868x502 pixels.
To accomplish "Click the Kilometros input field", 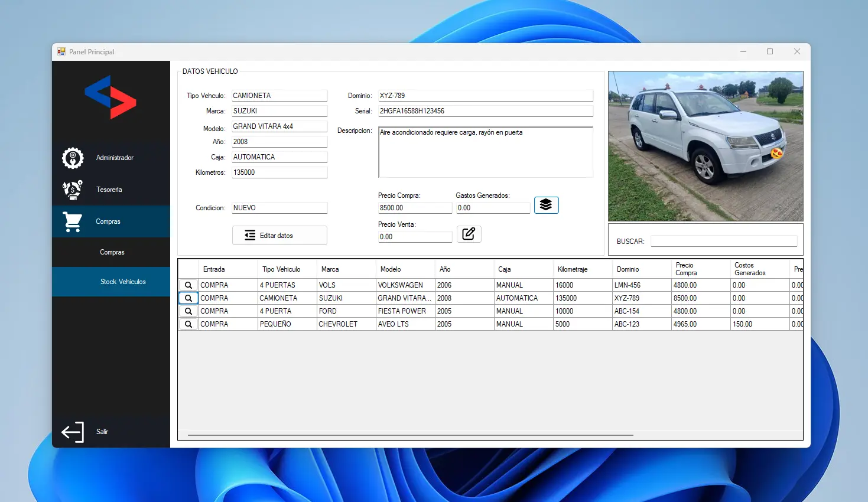I will tap(279, 172).
